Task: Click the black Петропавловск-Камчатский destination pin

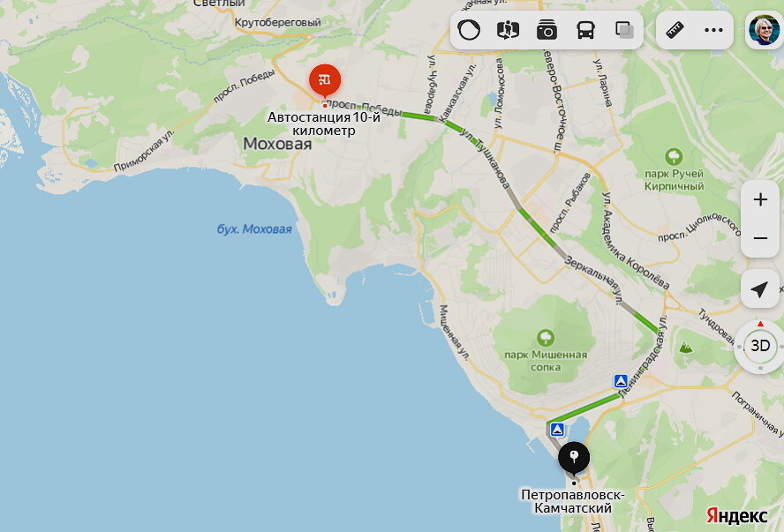Action: (574, 458)
